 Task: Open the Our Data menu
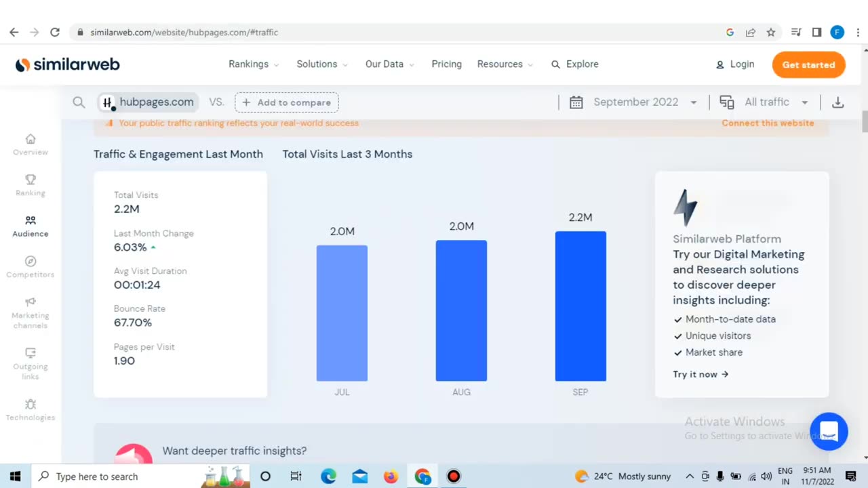(x=390, y=64)
